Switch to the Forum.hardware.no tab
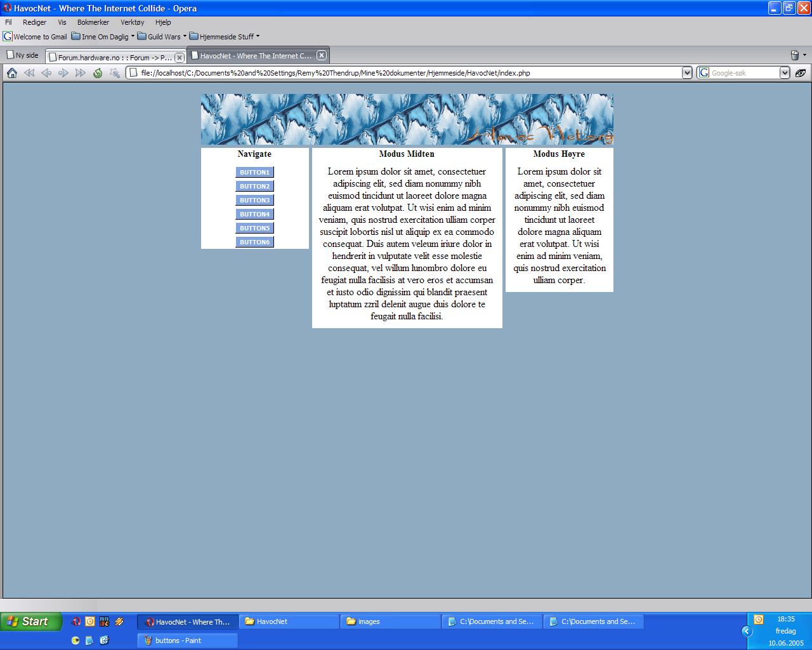The width and height of the screenshot is (812, 650). (115, 57)
